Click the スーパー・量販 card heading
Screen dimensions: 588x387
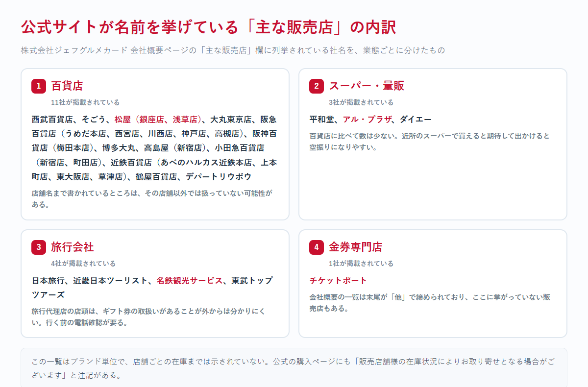367,86
